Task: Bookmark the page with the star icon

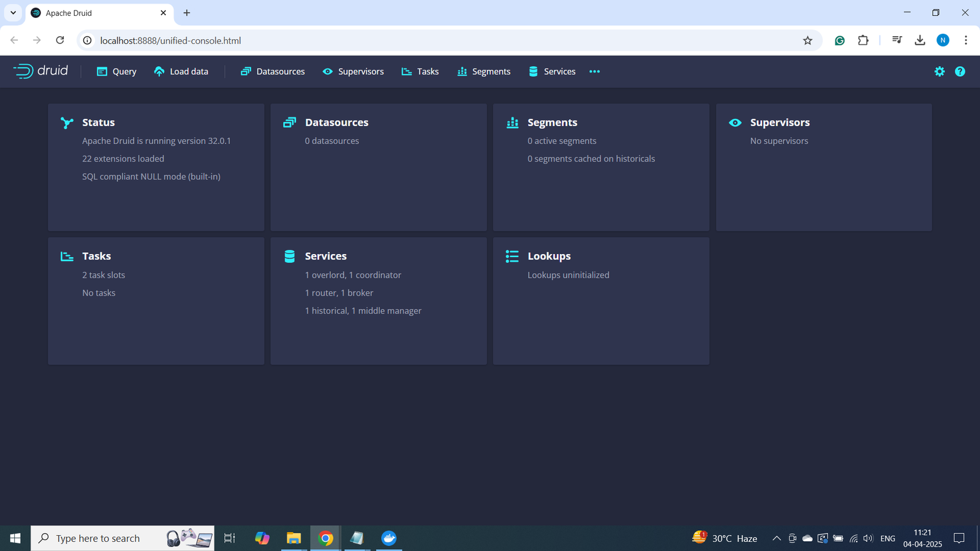Action: point(808,40)
